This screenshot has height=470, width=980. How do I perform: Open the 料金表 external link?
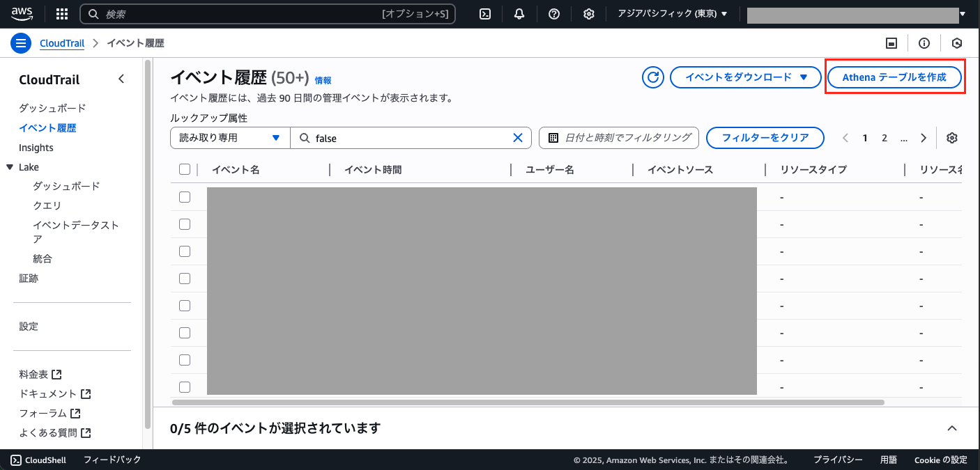pos(40,375)
